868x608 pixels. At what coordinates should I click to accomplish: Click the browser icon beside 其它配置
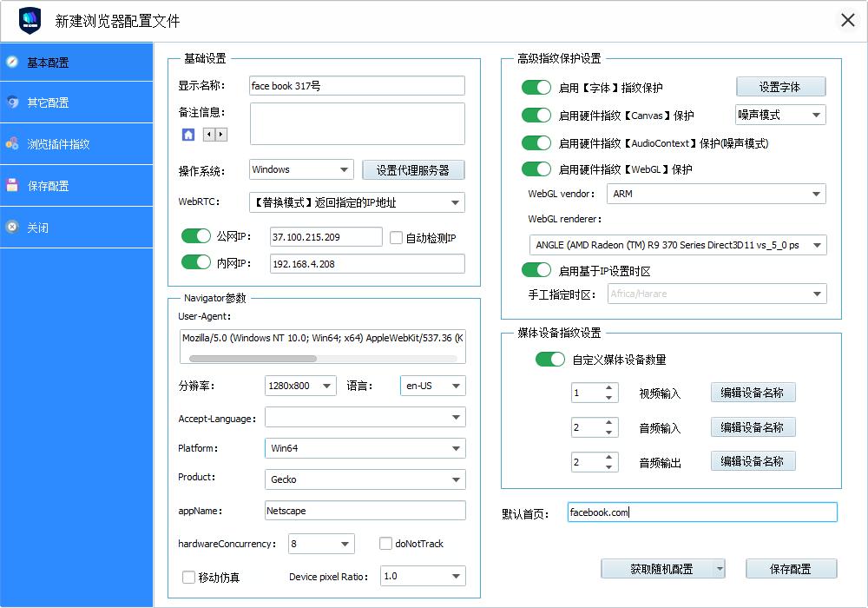[14, 102]
